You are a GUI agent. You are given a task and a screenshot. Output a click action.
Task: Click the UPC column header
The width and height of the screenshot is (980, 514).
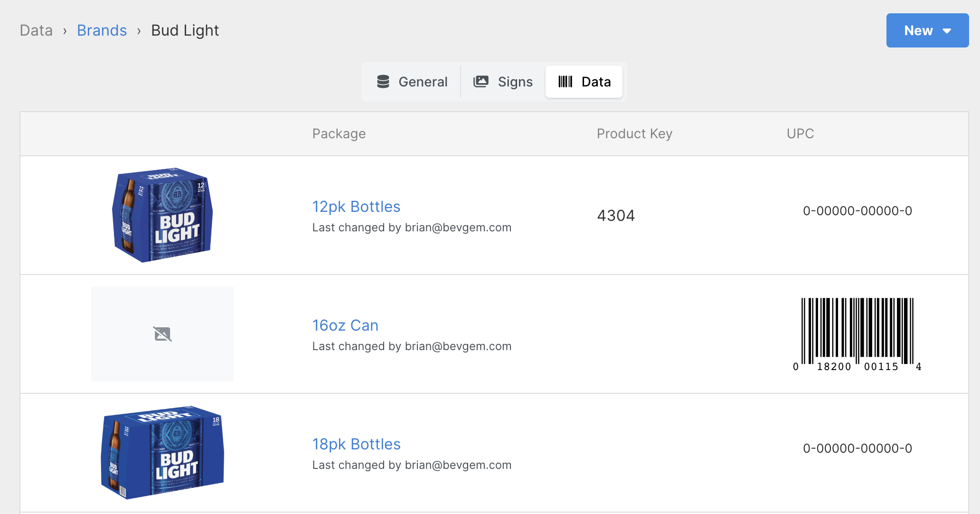click(800, 134)
